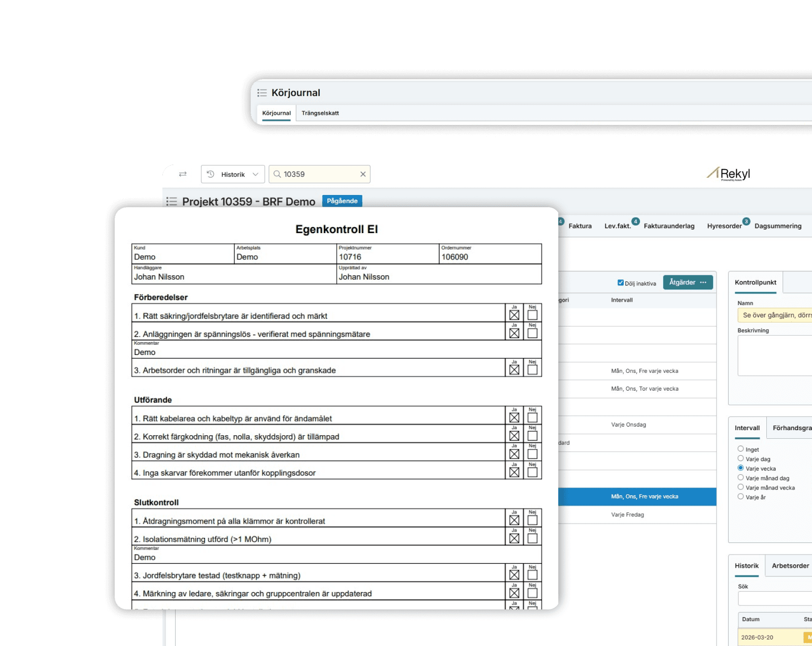Open the Historik dropdown
The width and height of the screenshot is (812, 646).
(233, 174)
